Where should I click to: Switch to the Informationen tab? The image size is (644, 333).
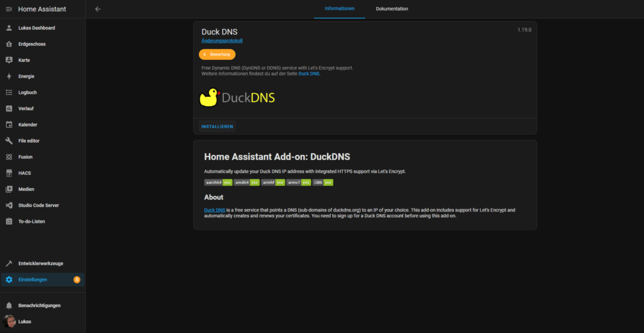pyautogui.click(x=340, y=9)
